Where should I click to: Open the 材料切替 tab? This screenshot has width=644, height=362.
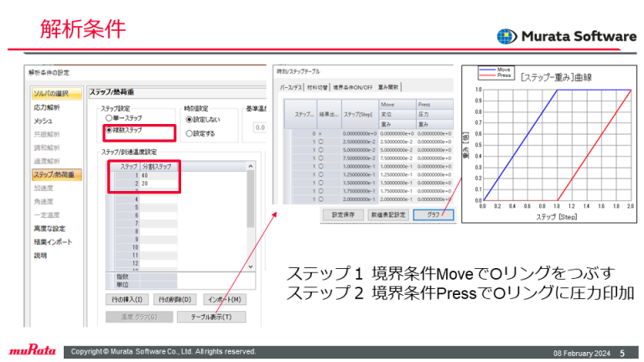(x=317, y=86)
